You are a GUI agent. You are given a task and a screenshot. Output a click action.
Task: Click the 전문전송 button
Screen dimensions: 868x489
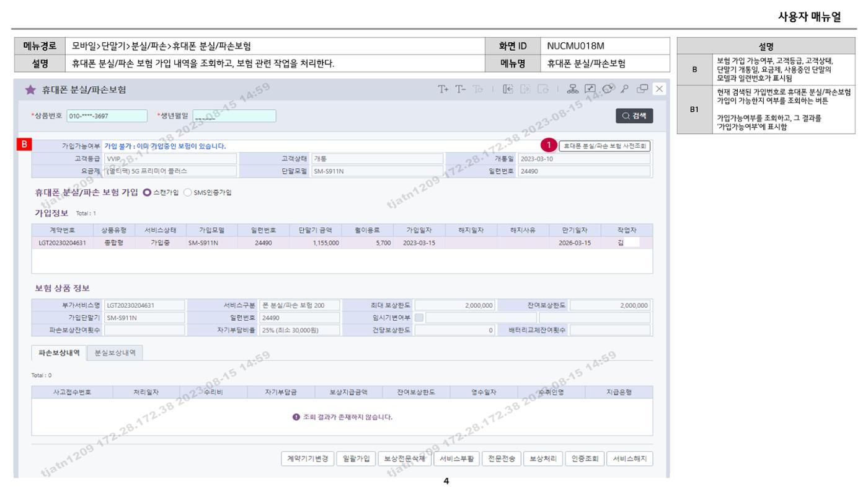pos(502,459)
